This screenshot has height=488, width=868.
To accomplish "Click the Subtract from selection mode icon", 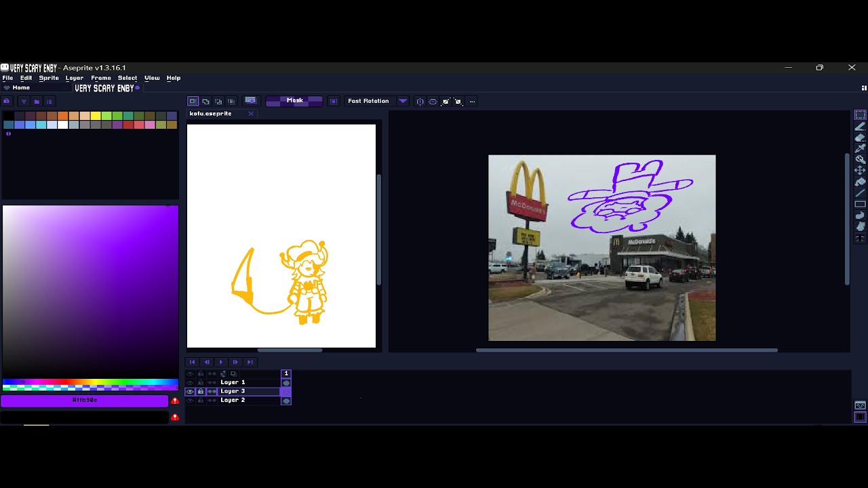I will [218, 101].
